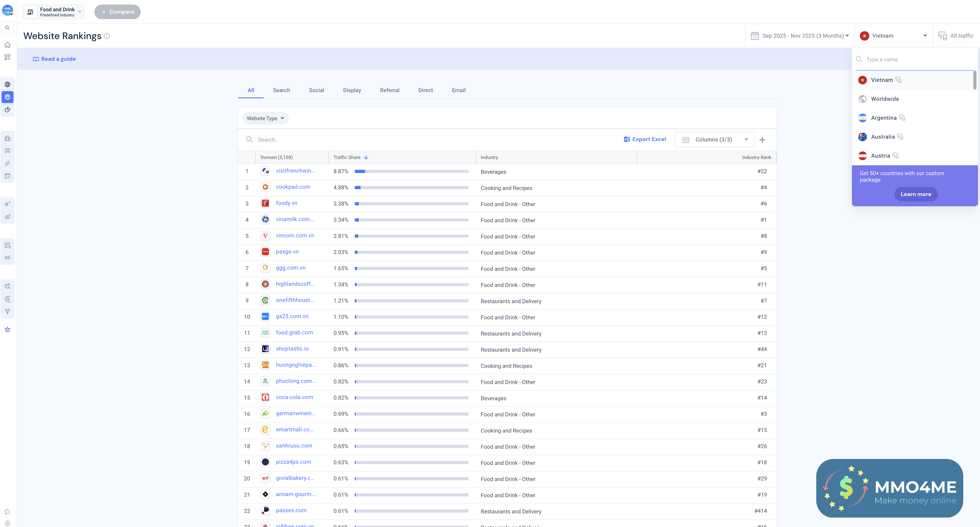
Task: Click the funnel filter icon in sidebar
Action: pyautogui.click(x=7, y=311)
